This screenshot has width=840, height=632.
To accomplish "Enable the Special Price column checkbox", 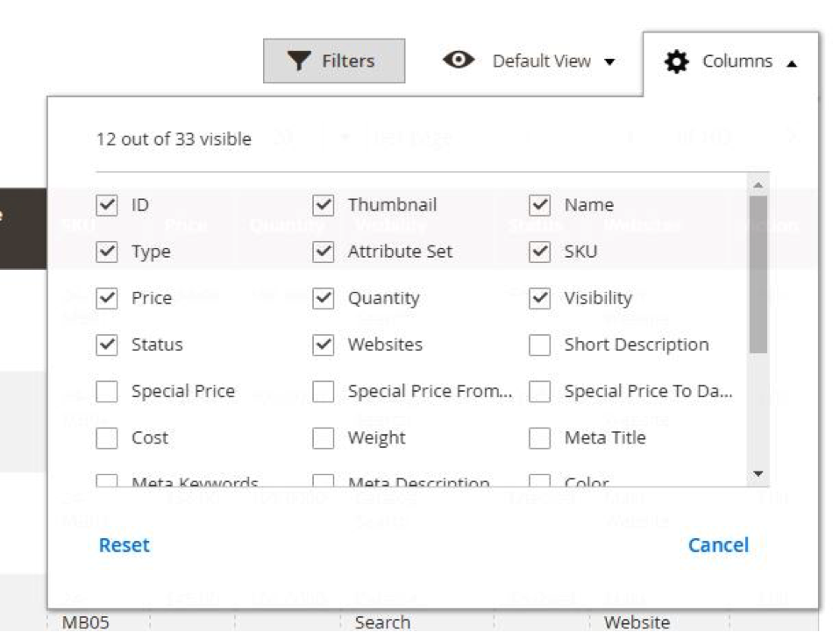I will point(107,392).
